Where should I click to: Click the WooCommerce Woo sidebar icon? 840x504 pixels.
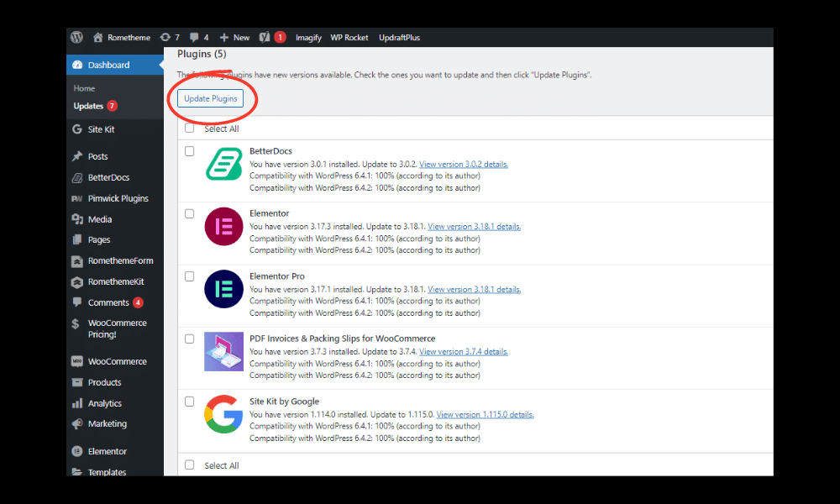coord(77,361)
